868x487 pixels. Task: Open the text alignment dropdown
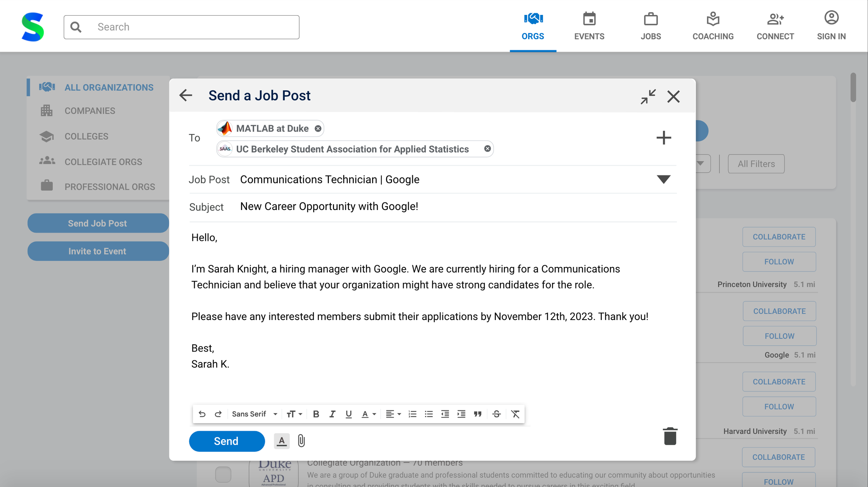point(393,414)
